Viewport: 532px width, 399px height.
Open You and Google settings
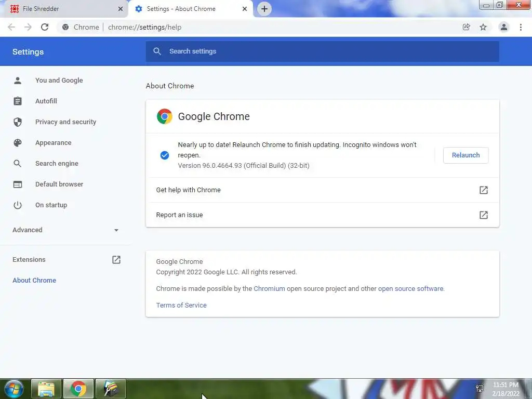coord(59,81)
